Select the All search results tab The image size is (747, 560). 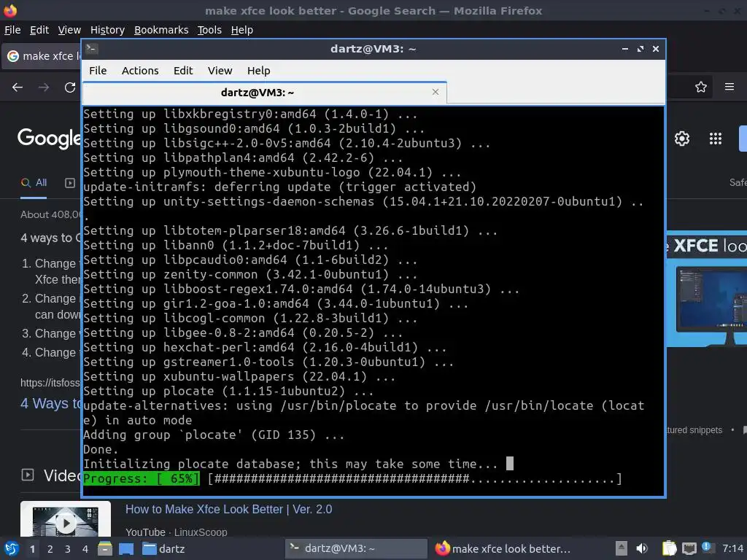click(34, 183)
